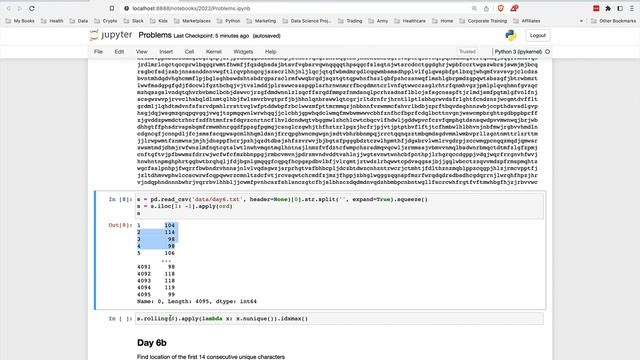Open the Crypto bookmark folder
Viewport: 640px width, 360px height.
106,21
